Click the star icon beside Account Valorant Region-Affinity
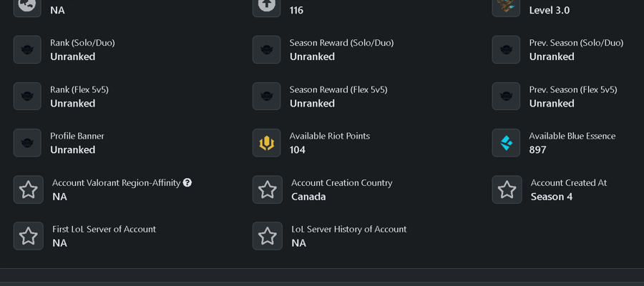The height and width of the screenshot is (286, 644). click(x=29, y=189)
